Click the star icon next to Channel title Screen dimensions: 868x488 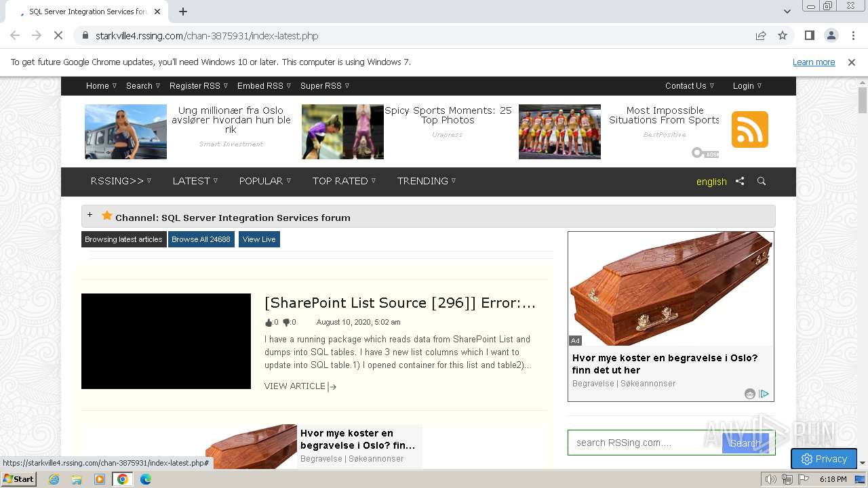[x=107, y=216]
